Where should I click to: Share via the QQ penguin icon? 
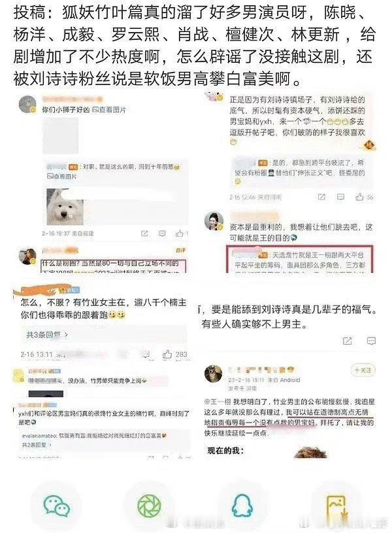[x=242, y=506]
